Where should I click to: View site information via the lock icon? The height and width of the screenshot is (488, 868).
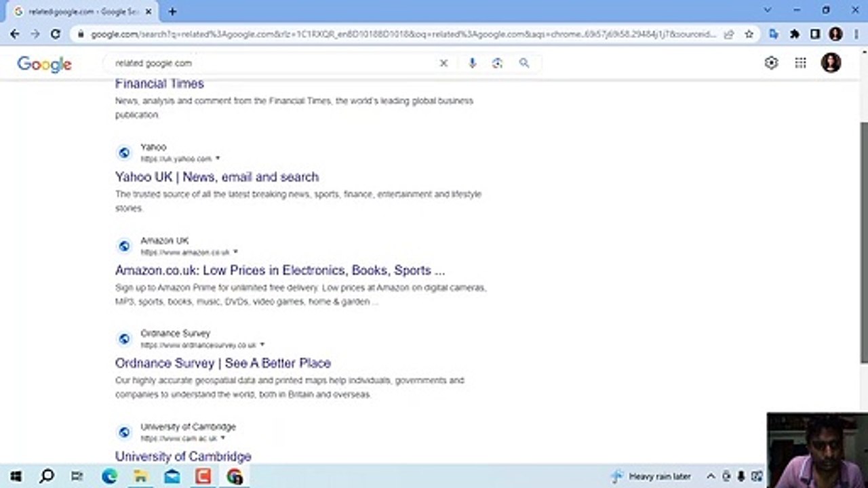coord(81,34)
